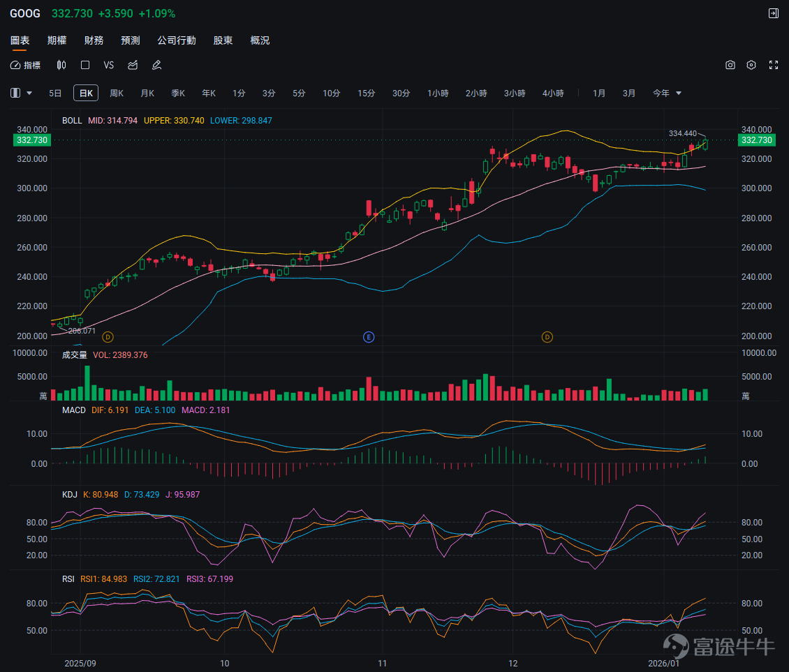Image resolution: width=789 pixels, height=672 pixels.
Task: Select the 30分 interval
Action: [401, 93]
